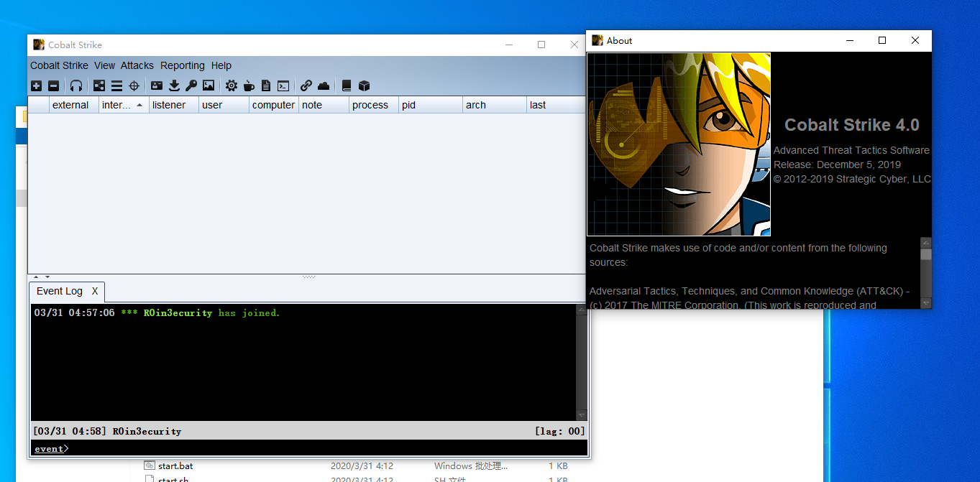This screenshot has height=482, width=980.
Task: Disconnect from team server using minus icon
Action: coord(54,86)
